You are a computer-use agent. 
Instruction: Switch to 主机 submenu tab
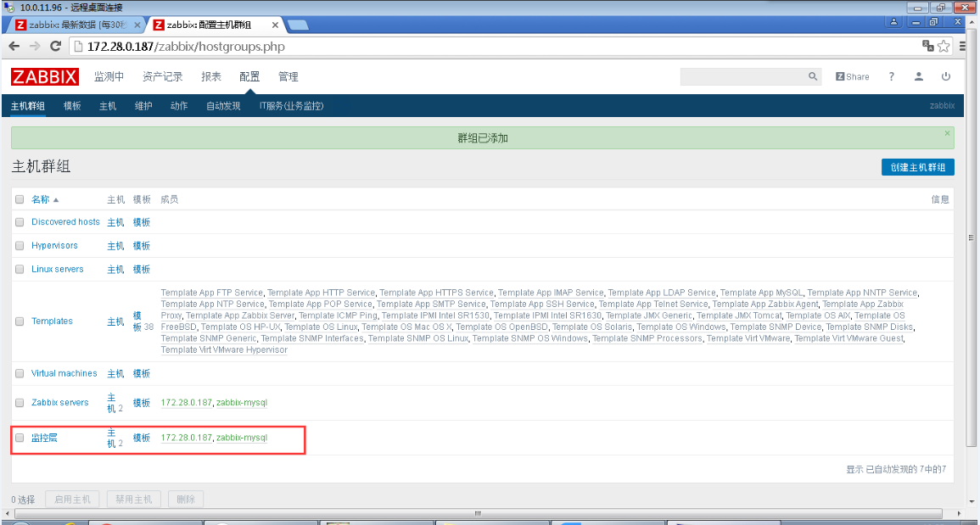(x=108, y=106)
